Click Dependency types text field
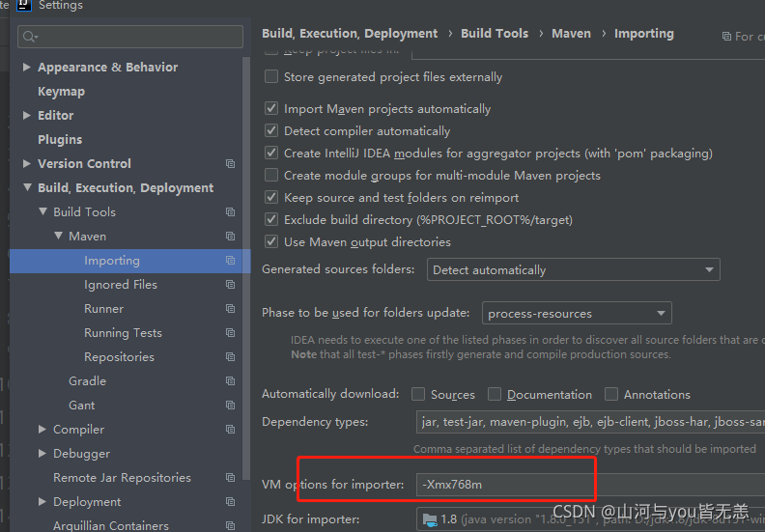 (590, 421)
